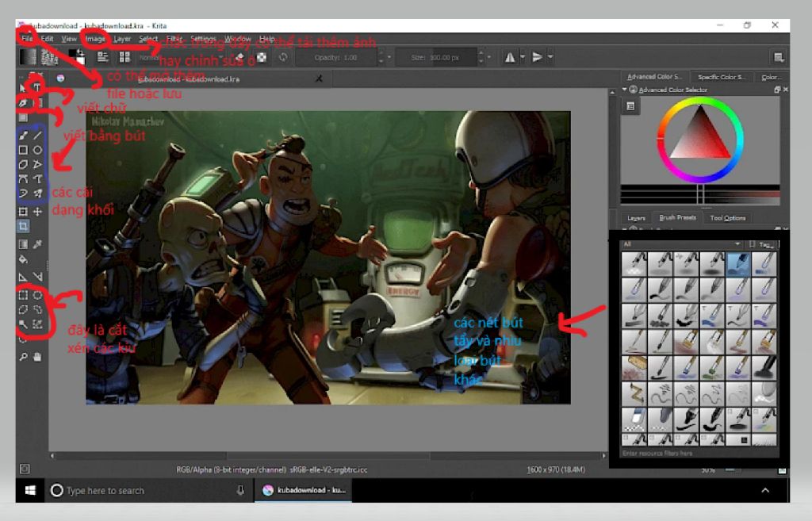Open horizontal mirror options dropdown arrow

523,57
